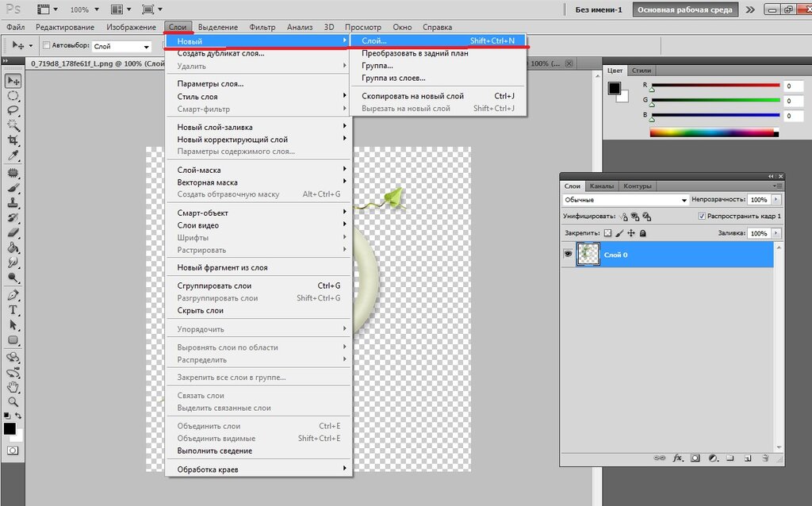
Task: Open the Непрозрачность slider arrow
Action: (776, 199)
